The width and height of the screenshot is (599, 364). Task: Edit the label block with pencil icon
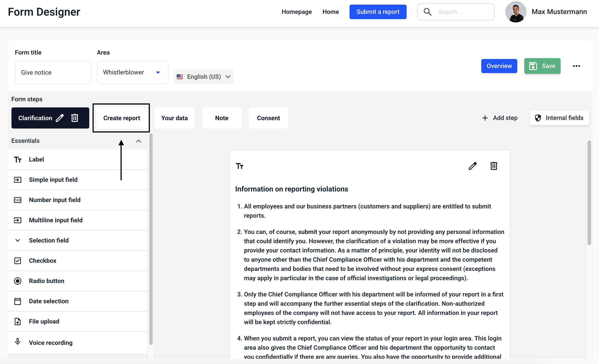pos(472,166)
